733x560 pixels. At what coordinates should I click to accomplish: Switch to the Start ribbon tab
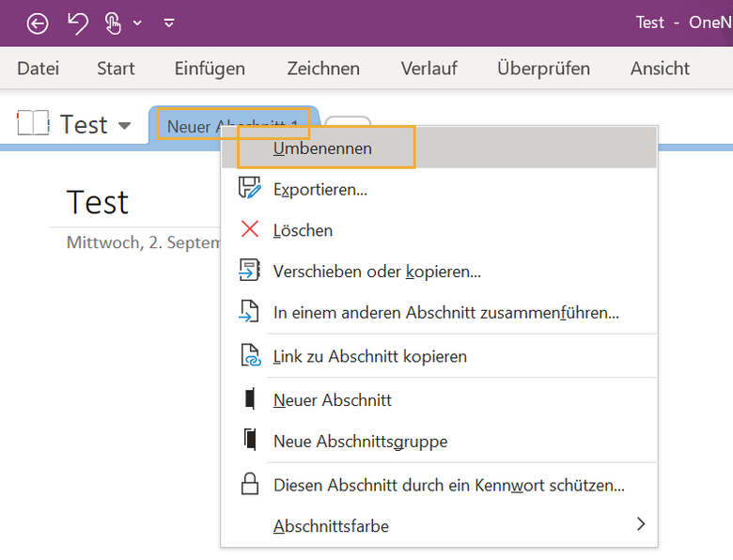(116, 69)
